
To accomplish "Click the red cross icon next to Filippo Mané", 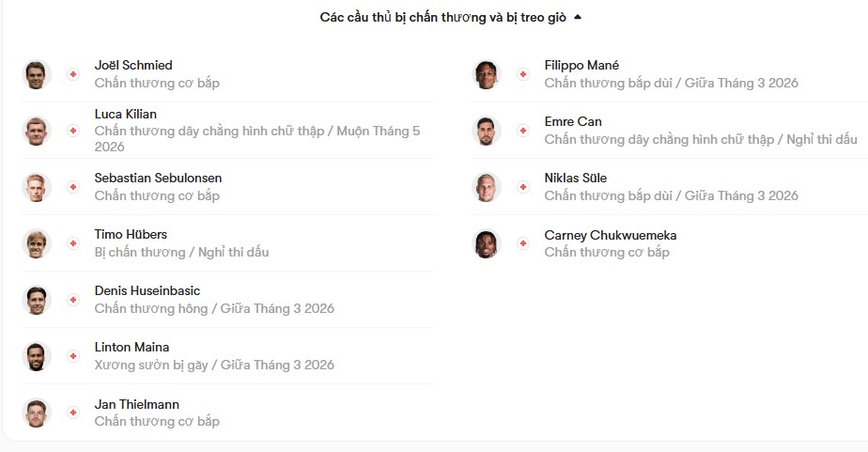I will pos(523,74).
